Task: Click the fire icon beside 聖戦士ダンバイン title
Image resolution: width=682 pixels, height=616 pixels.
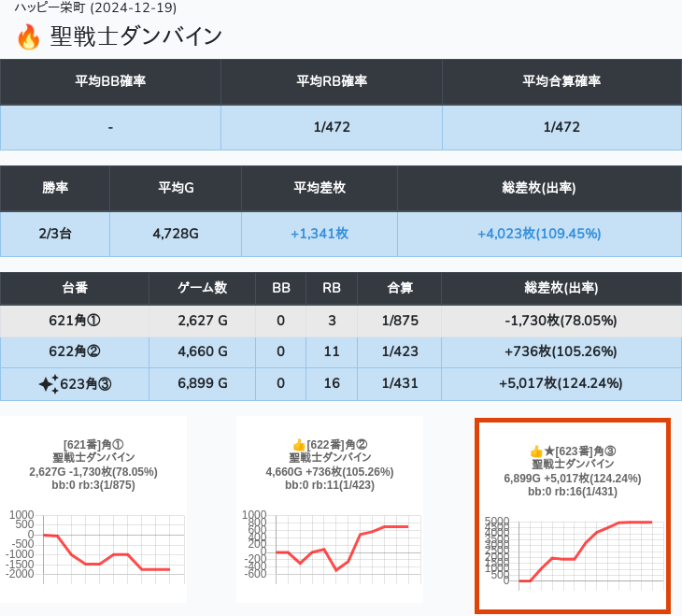Action: coord(29,37)
